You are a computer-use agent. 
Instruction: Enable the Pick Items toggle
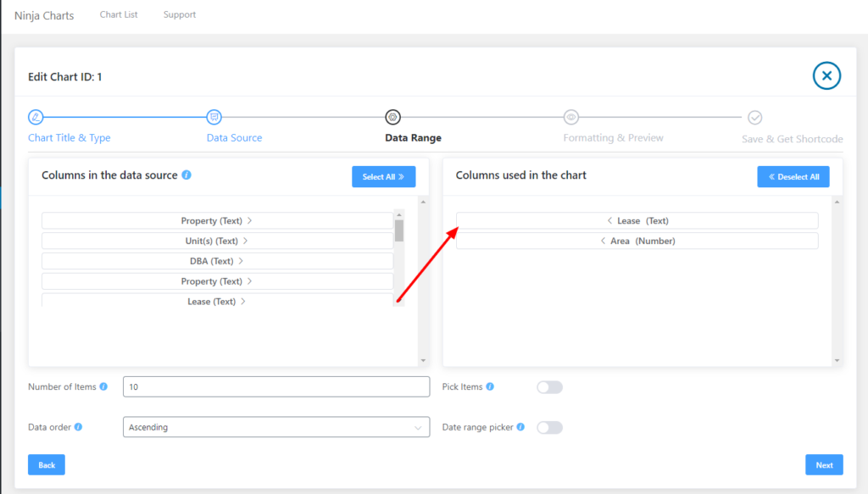[549, 387]
